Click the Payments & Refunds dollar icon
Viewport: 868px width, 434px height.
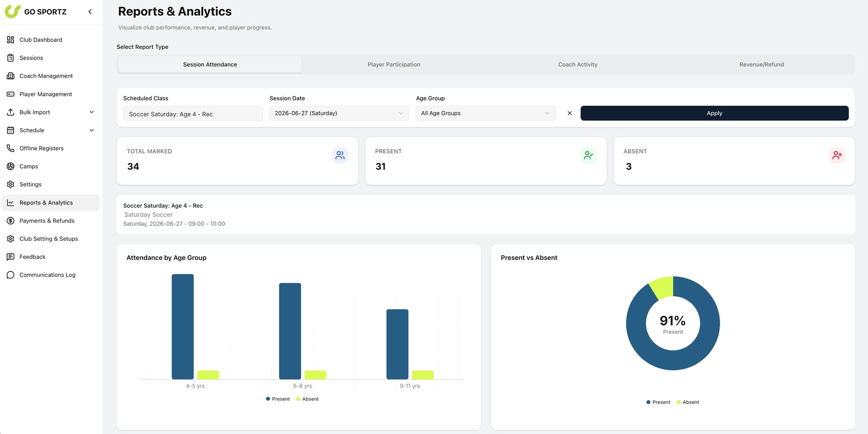(x=10, y=221)
